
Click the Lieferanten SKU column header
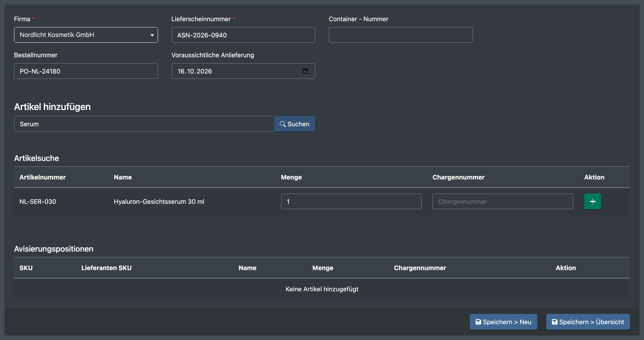coord(107,268)
